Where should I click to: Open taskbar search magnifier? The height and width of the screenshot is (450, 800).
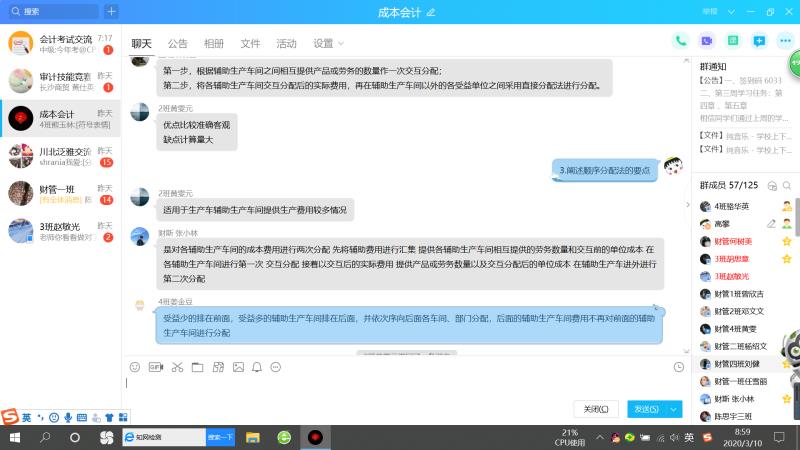[45, 437]
